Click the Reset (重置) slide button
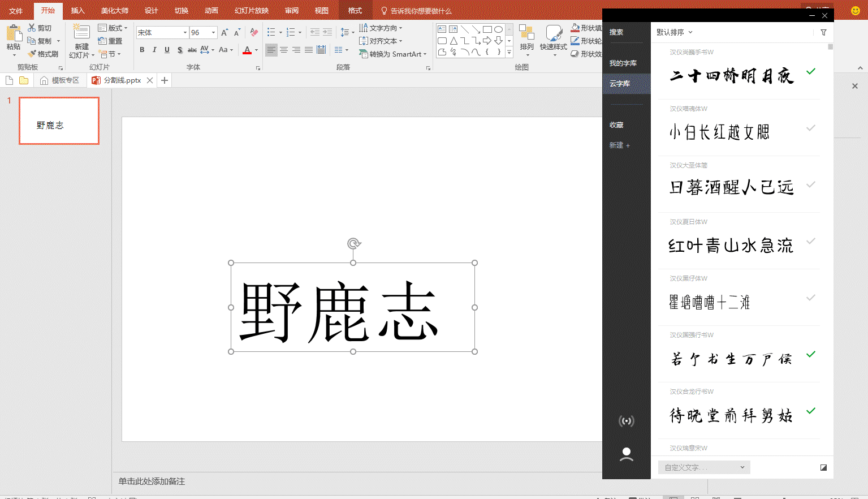 (x=110, y=41)
